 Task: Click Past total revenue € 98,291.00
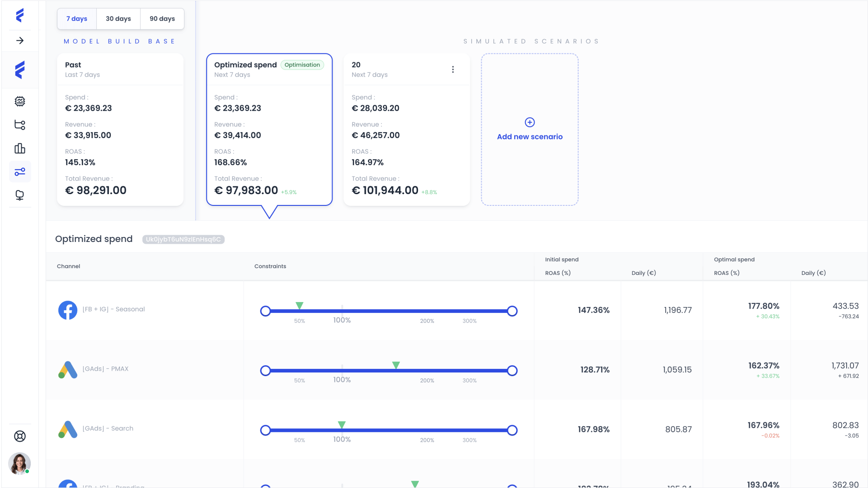click(x=96, y=191)
